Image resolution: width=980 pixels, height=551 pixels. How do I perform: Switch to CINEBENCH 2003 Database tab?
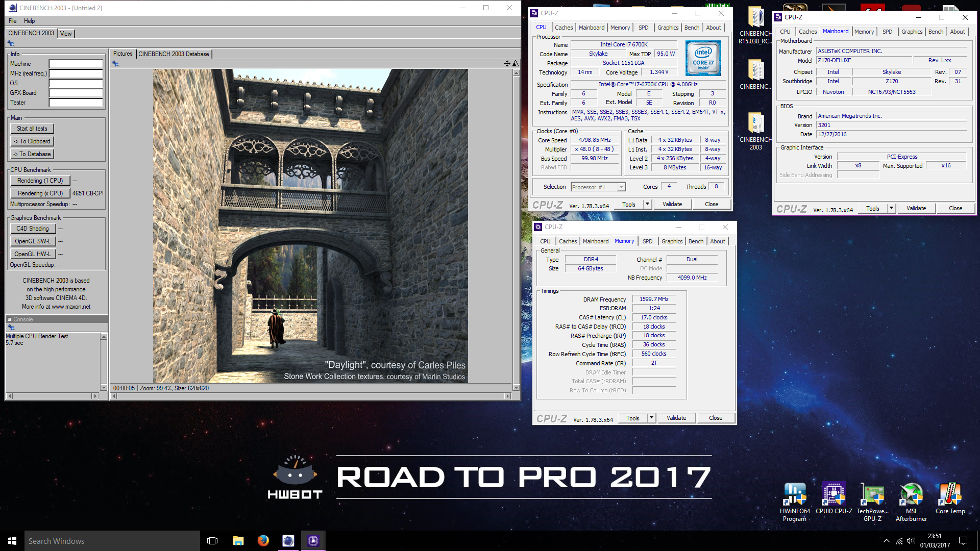pyautogui.click(x=174, y=54)
